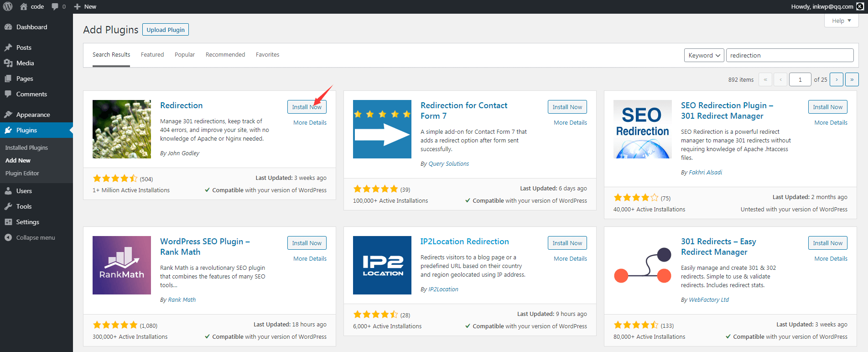View More Details for IP2Location Redirection
868x352 pixels.
click(570, 259)
